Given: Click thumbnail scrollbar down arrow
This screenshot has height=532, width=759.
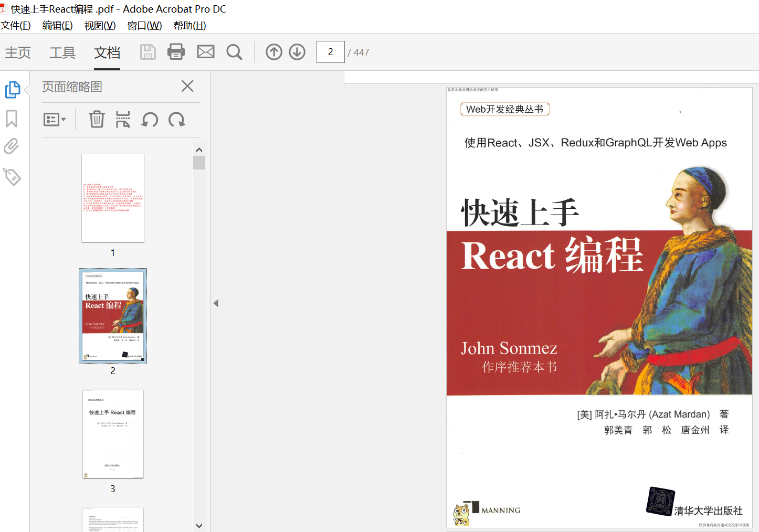Looking at the screenshot, I should [199, 525].
